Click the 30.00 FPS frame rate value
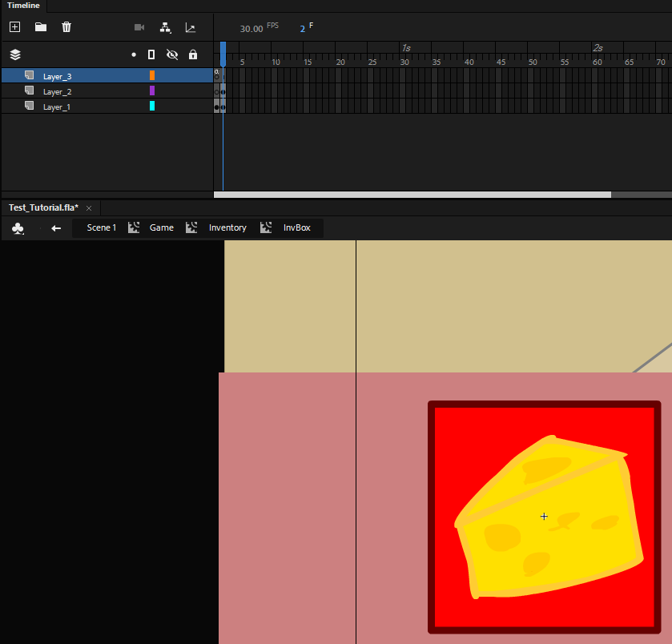672x644 pixels. click(x=251, y=29)
